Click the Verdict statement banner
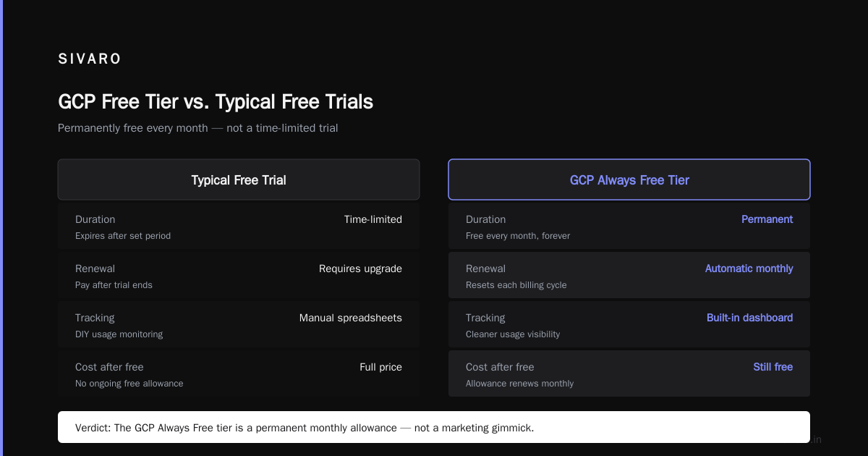Screen dimensions: 868x456 click(434, 427)
